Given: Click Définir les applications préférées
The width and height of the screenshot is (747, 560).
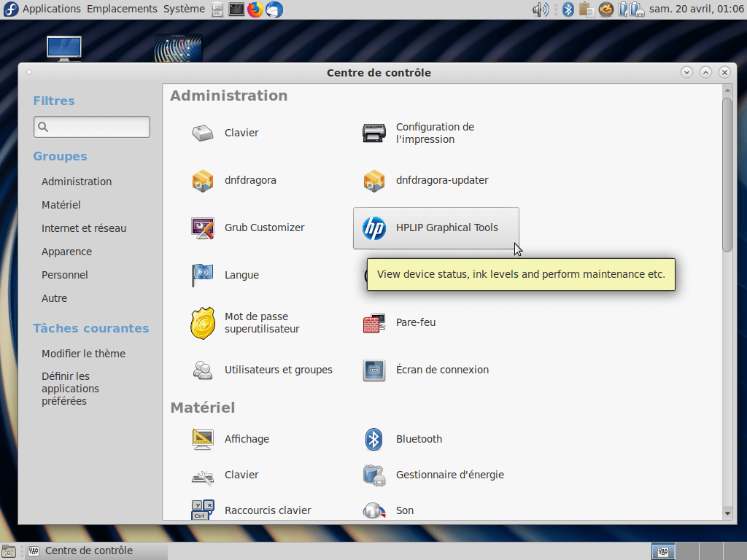Looking at the screenshot, I should (71, 389).
